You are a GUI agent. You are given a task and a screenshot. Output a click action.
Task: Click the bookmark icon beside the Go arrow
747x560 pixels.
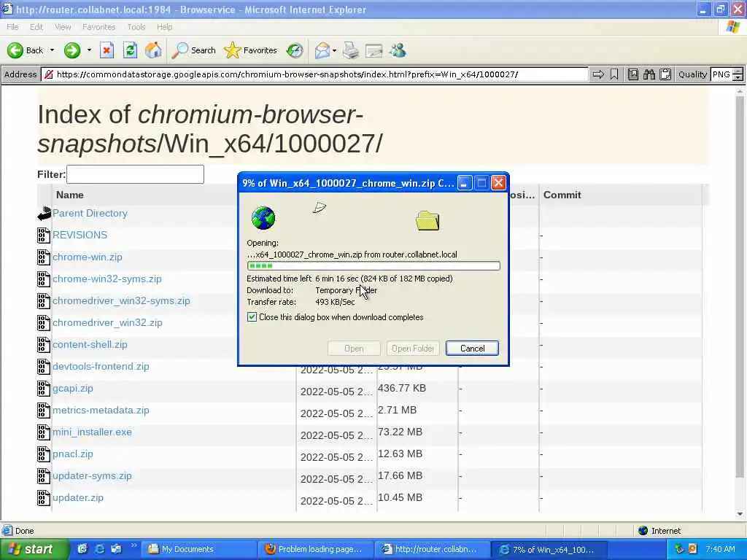point(614,74)
